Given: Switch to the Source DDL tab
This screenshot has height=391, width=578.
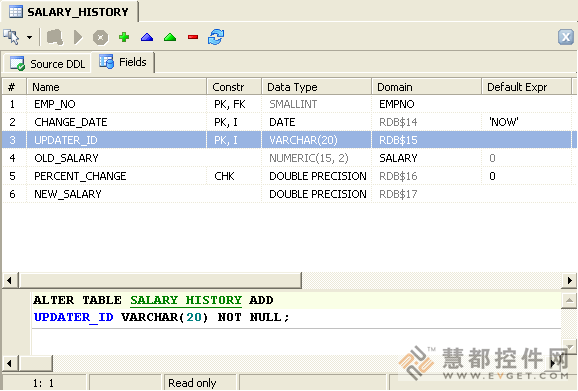Looking at the screenshot, I should [48, 64].
